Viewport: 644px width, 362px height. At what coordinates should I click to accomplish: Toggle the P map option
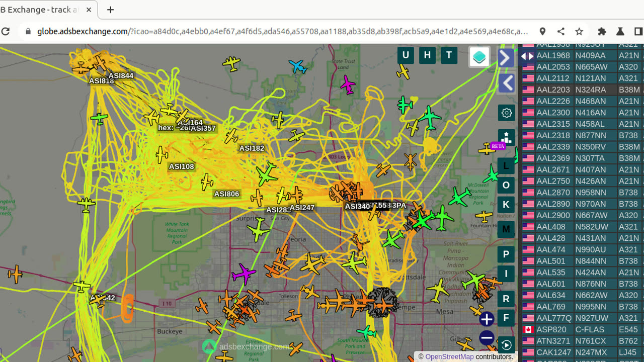pos(506,254)
